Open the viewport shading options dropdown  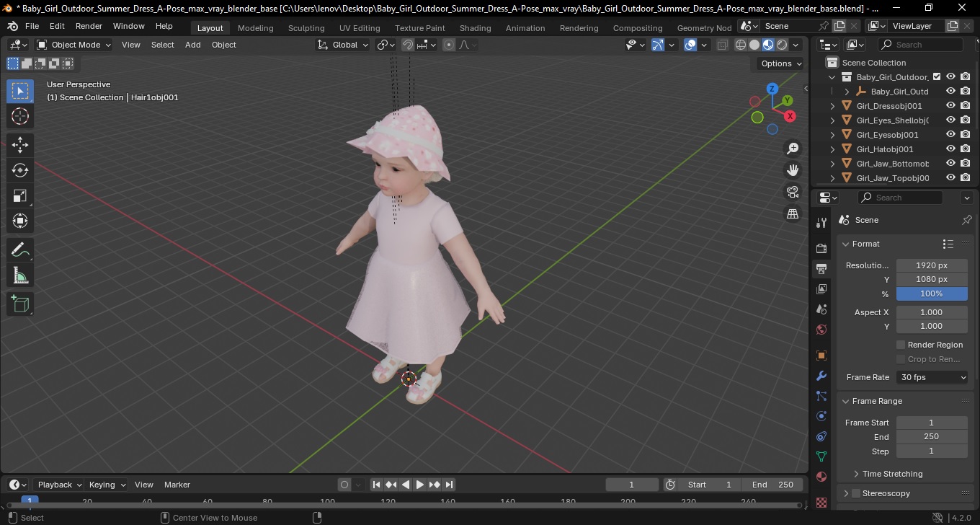click(x=796, y=45)
